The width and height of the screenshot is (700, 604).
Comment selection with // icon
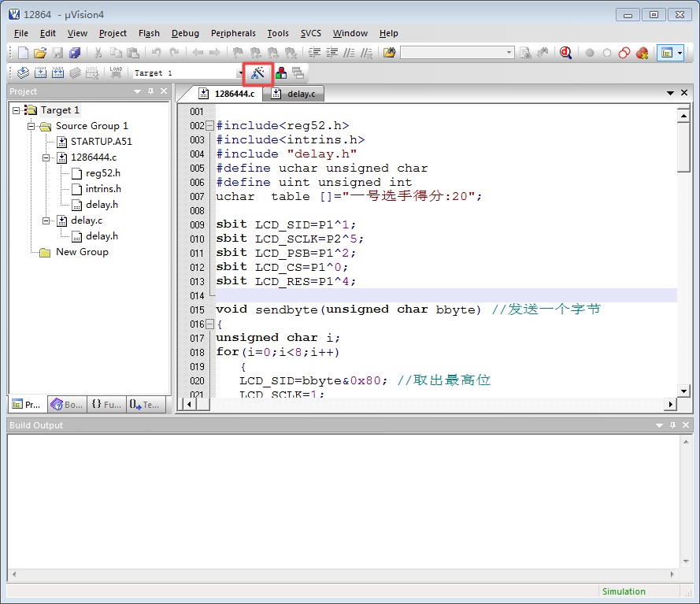[349, 53]
